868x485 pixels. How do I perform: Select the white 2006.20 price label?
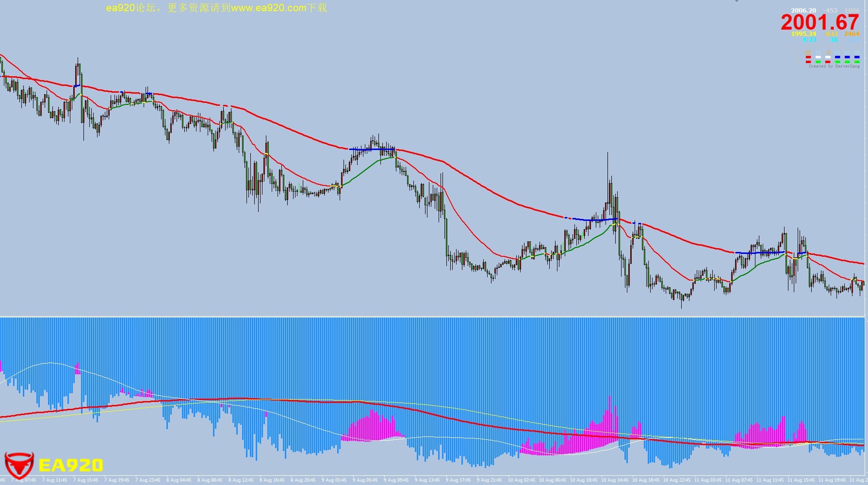tap(803, 10)
